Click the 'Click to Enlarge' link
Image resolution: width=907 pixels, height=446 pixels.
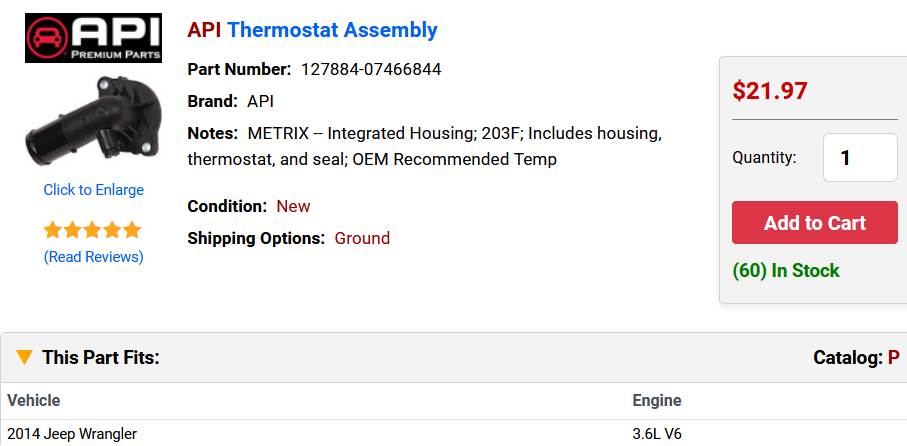(93, 190)
